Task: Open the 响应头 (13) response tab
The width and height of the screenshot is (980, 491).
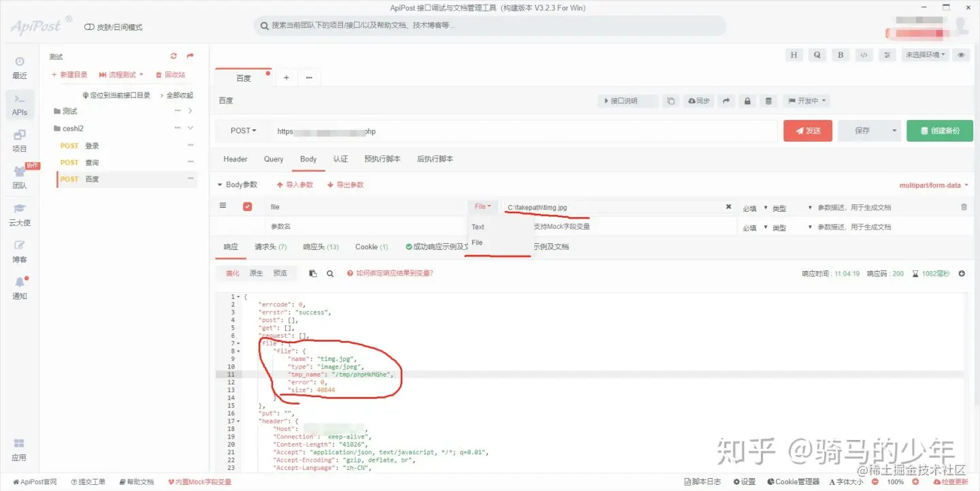Action: [321, 247]
